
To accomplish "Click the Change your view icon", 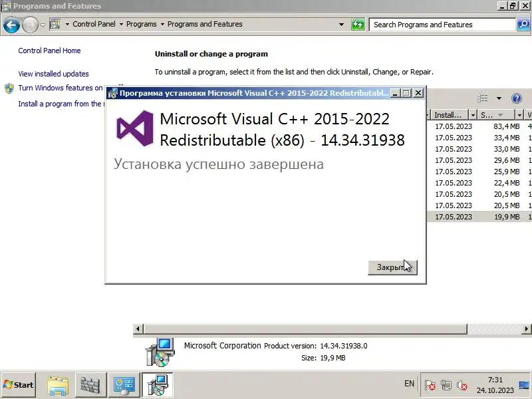I will pyautogui.click(x=483, y=98).
